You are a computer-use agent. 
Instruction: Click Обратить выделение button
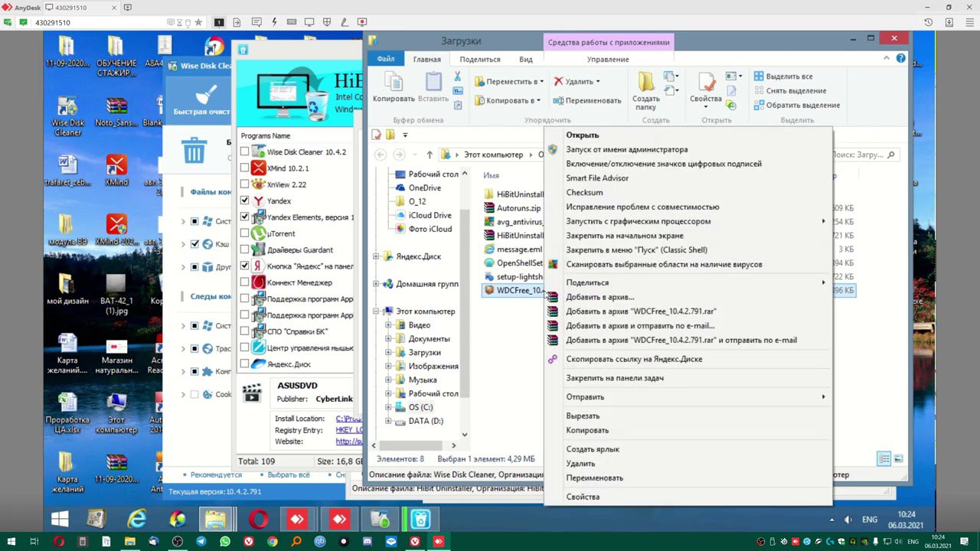pos(796,105)
